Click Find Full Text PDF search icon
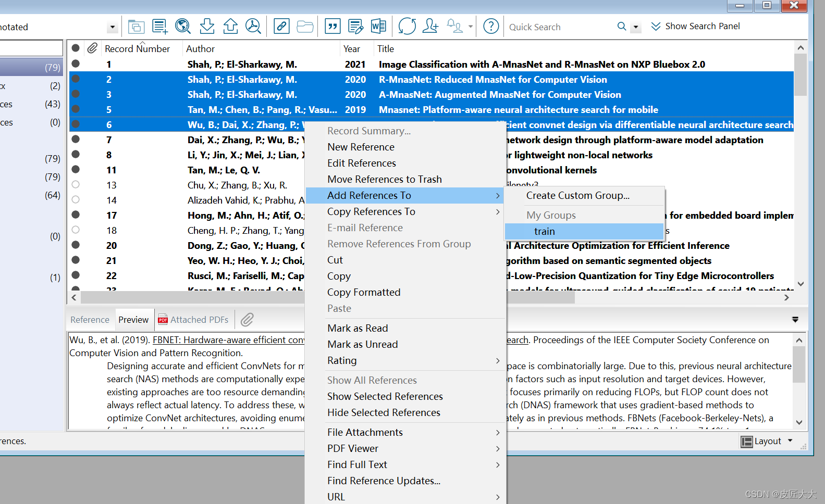 pos(253,26)
